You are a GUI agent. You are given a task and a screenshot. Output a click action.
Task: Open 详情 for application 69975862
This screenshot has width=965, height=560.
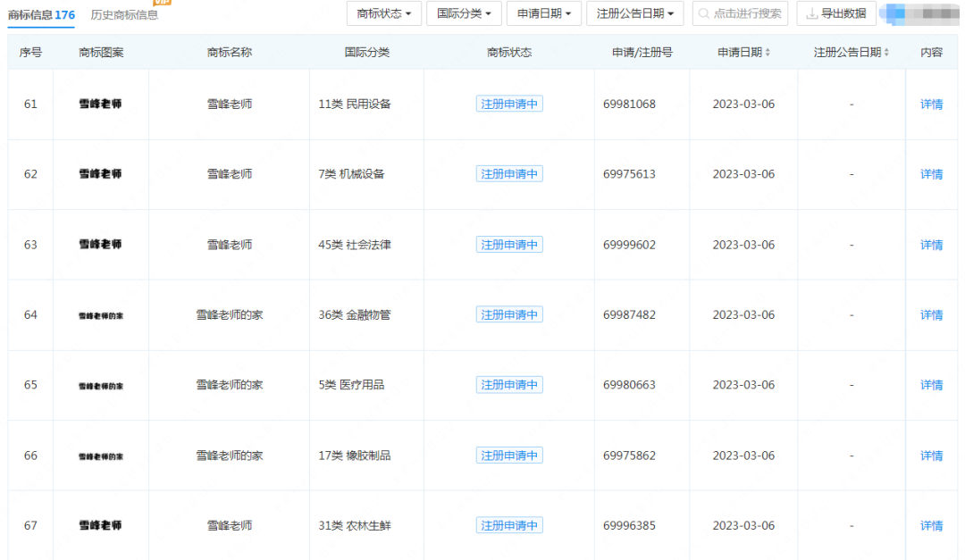click(x=931, y=456)
